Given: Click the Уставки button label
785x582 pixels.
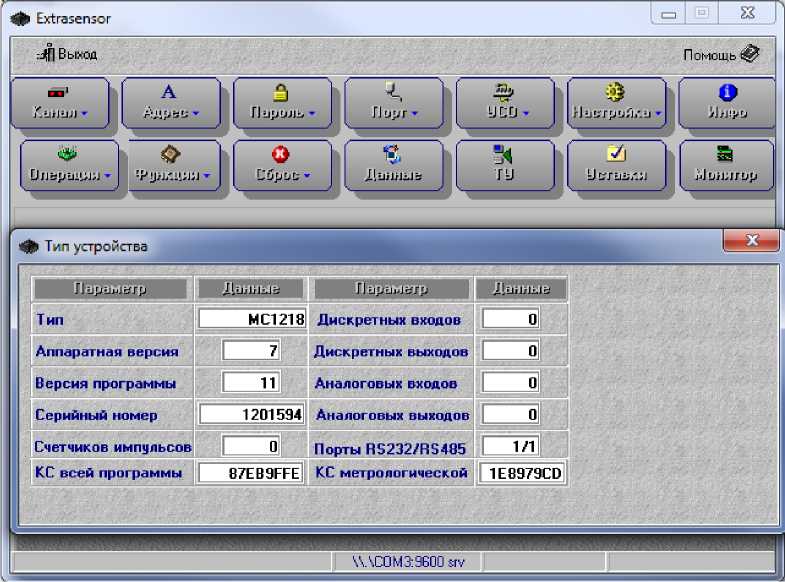Looking at the screenshot, I should point(616,175).
